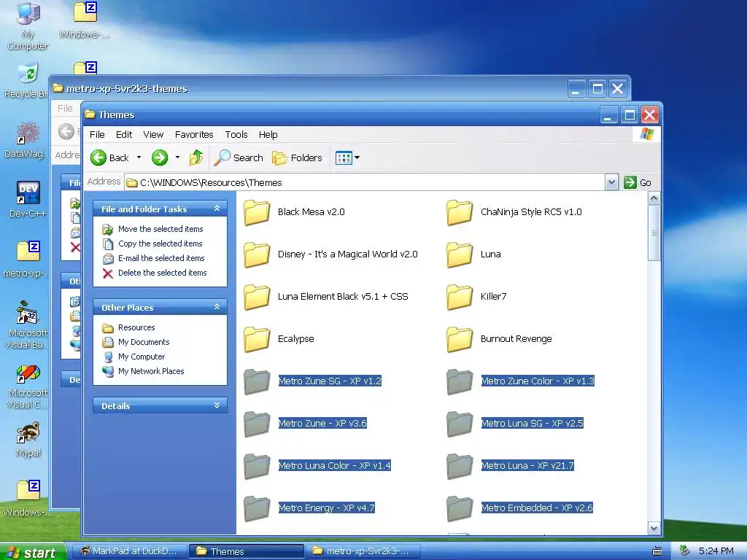Click Copy the selected items
This screenshot has height=560, width=747.
tap(152, 244)
